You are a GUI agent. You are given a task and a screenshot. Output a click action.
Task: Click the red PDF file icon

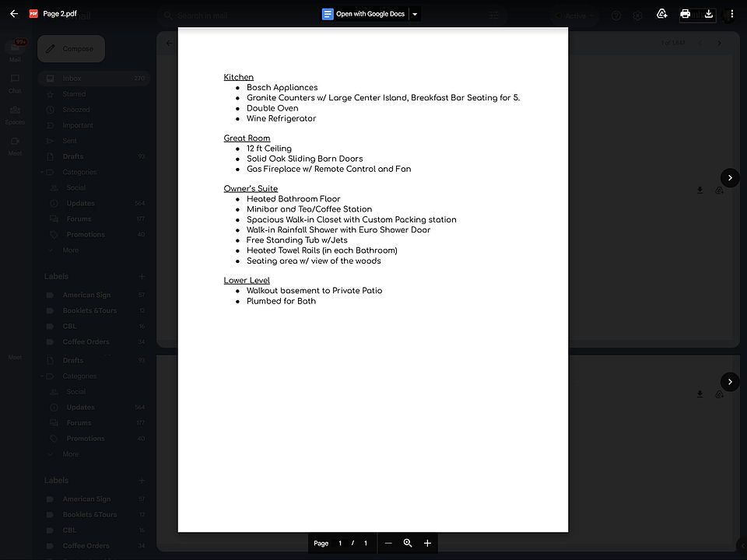(x=33, y=14)
